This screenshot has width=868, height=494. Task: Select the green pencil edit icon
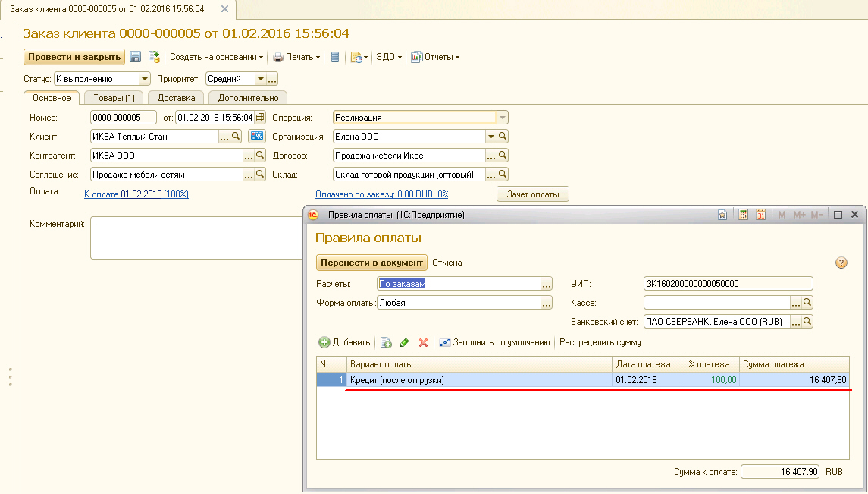click(x=405, y=343)
